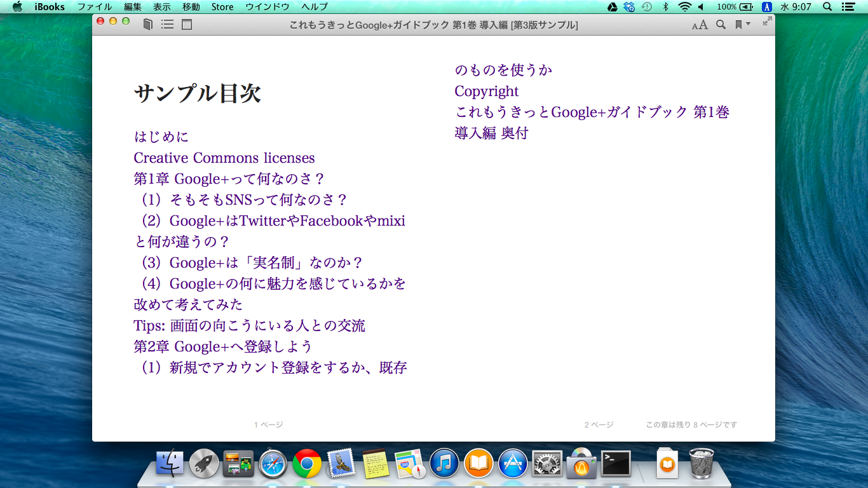Open the Wi-Fi status menu

684,7
